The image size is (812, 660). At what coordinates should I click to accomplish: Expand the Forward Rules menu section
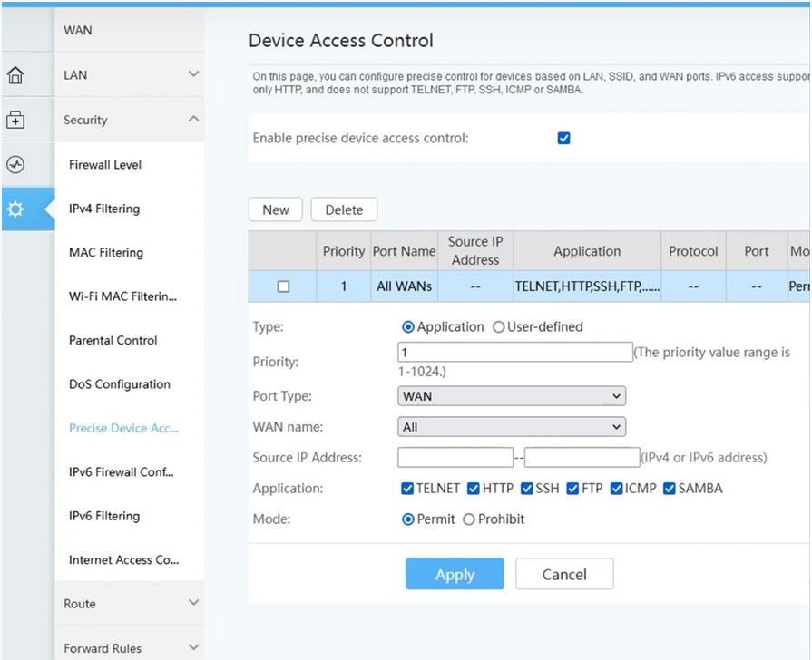[130, 648]
